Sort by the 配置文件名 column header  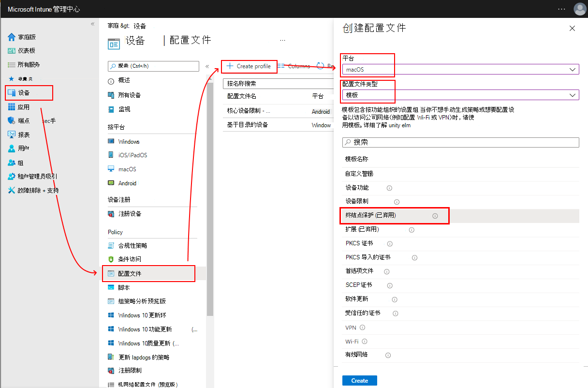[242, 96]
